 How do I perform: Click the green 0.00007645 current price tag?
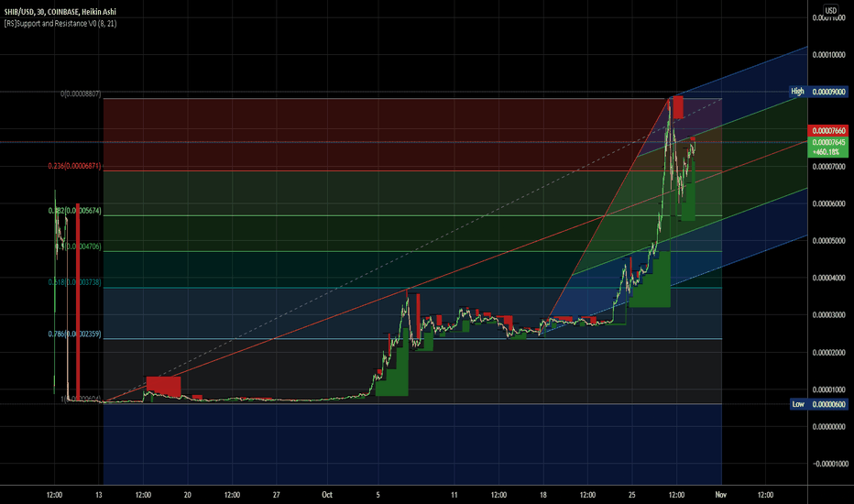point(828,142)
